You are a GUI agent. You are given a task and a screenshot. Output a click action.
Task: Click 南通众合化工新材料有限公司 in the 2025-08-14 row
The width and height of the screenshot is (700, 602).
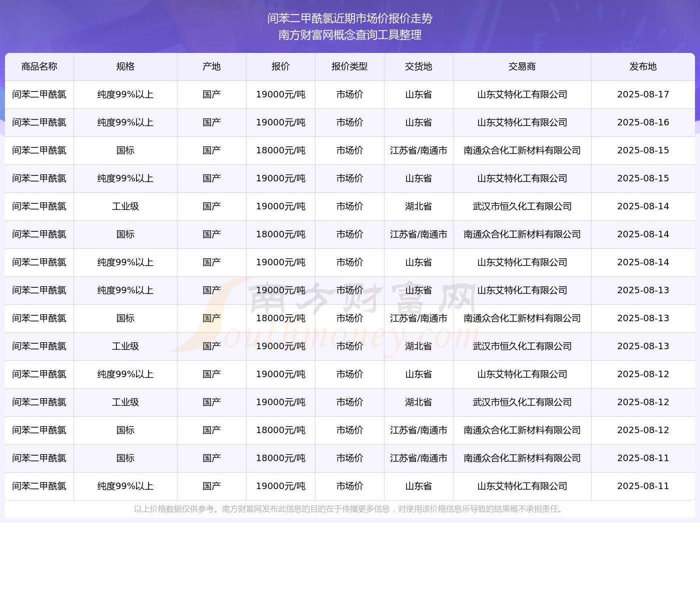tap(522, 234)
